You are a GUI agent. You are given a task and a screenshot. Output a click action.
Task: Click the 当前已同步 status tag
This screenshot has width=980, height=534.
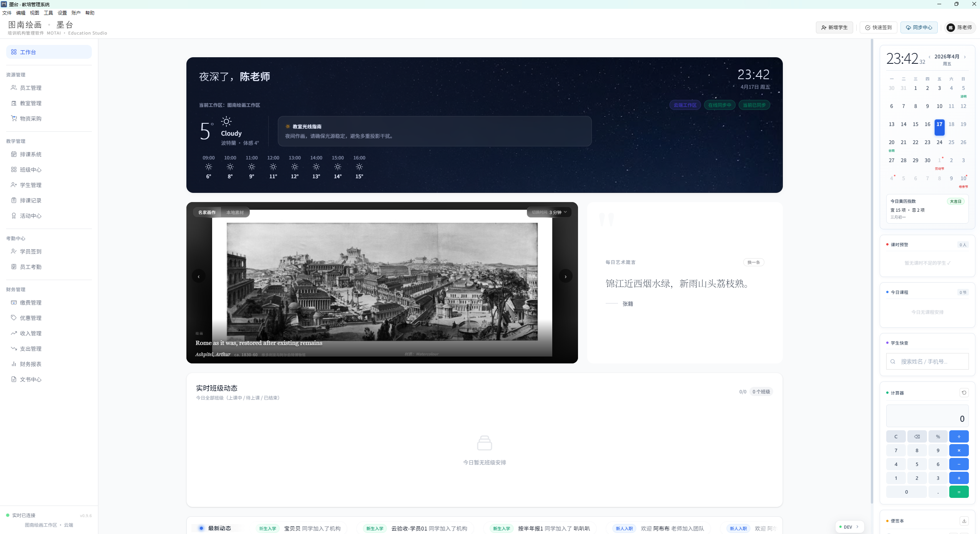point(754,105)
